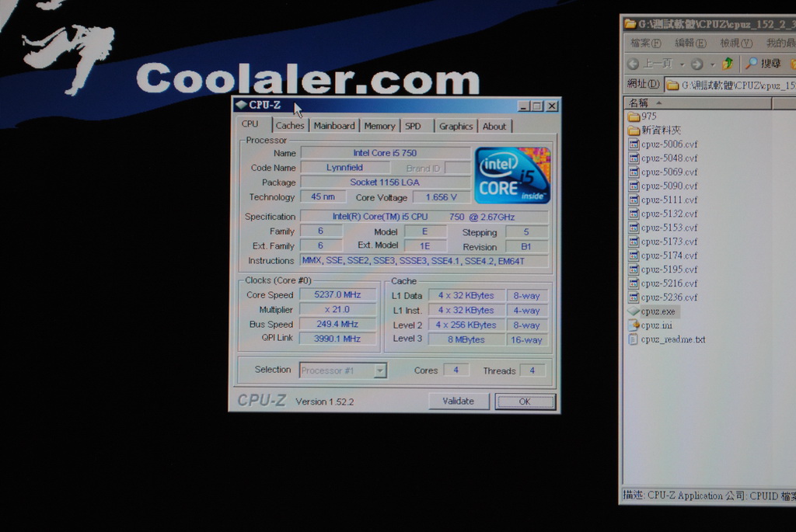The image size is (796, 532).
Task: Open the Mainboard tab in CPU-Z
Action: (334, 126)
